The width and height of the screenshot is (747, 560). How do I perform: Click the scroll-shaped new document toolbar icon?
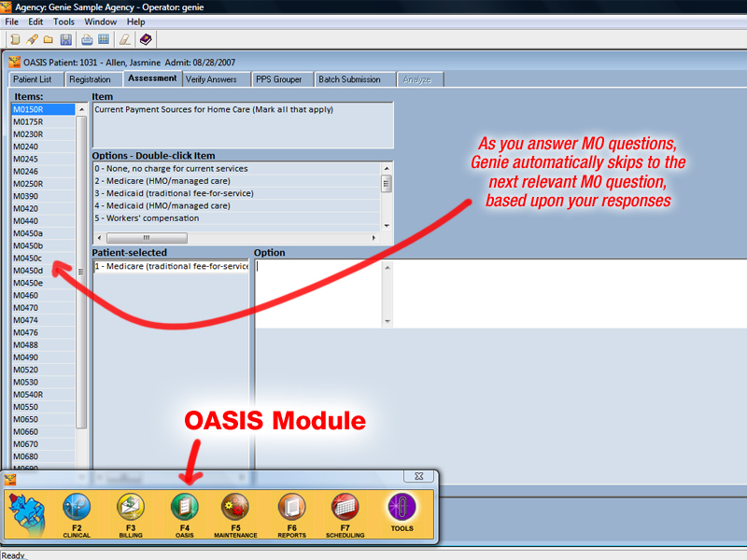tap(15, 39)
